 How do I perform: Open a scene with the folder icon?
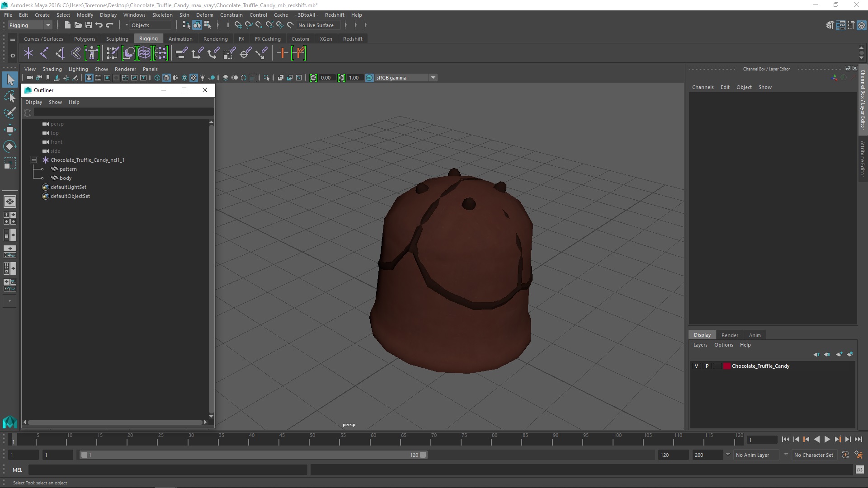coord(78,25)
